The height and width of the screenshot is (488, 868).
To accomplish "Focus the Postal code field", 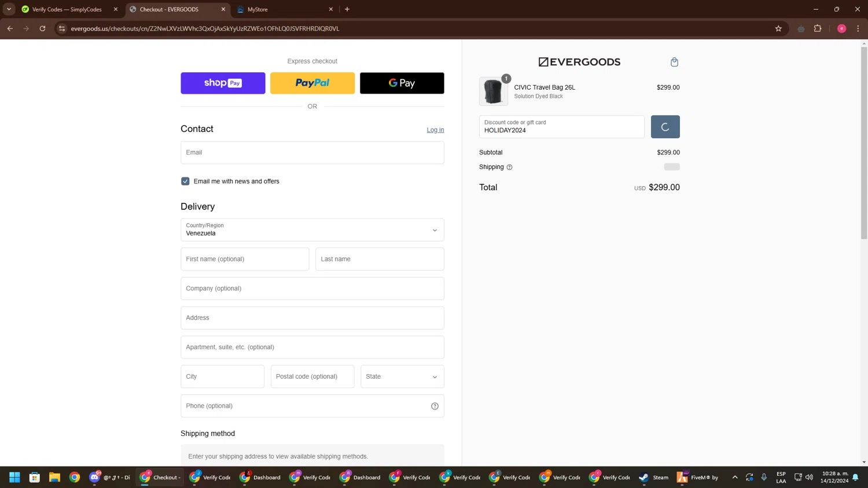I will coord(312,376).
